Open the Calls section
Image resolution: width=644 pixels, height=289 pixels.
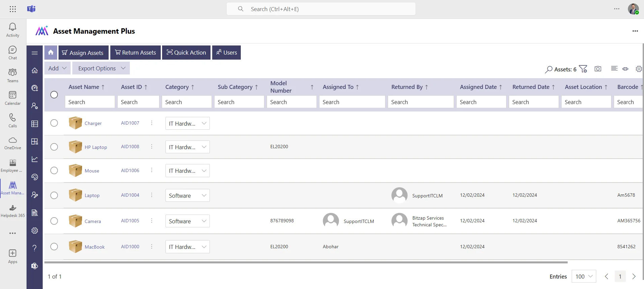(13, 120)
